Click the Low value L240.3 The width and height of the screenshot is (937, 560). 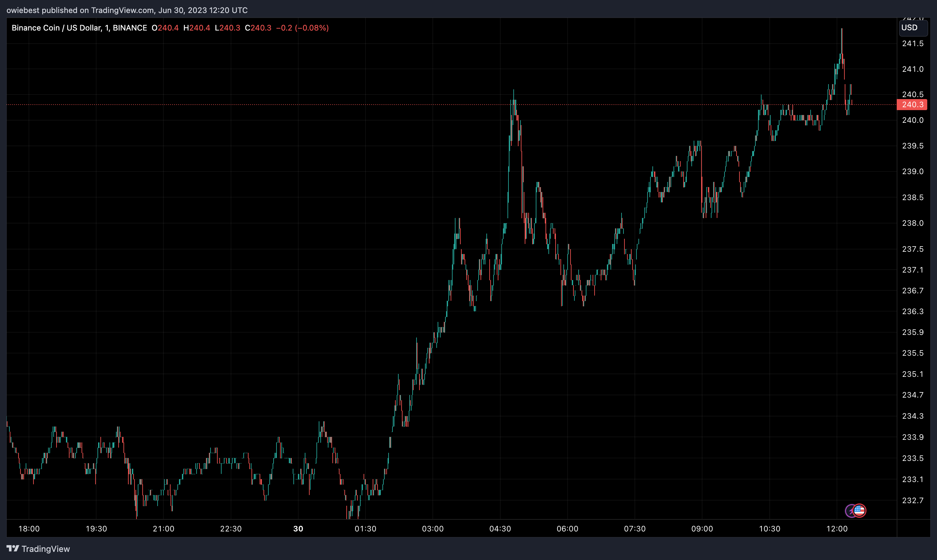[x=227, y=28]
